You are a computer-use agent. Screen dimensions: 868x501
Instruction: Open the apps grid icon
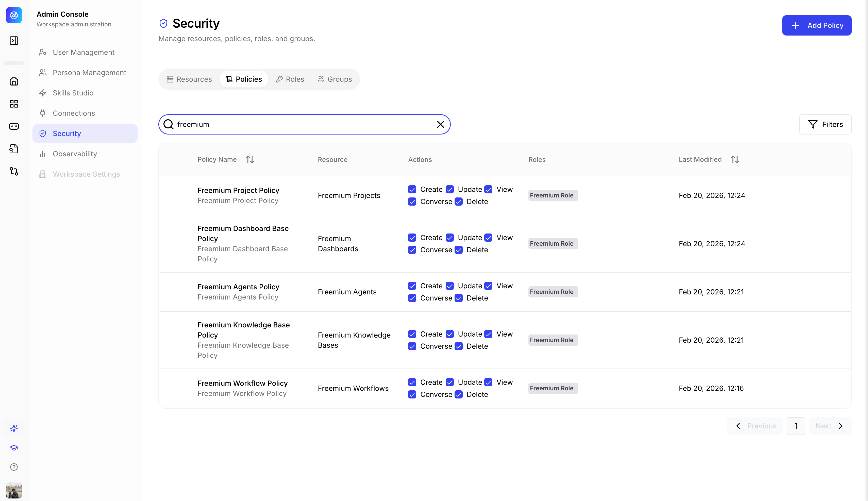click(x=14, y=104)
